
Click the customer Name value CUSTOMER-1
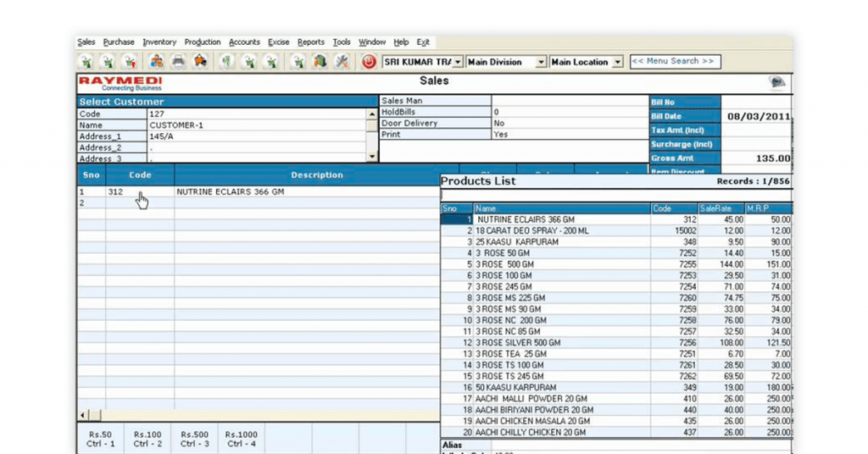point(176,125)
